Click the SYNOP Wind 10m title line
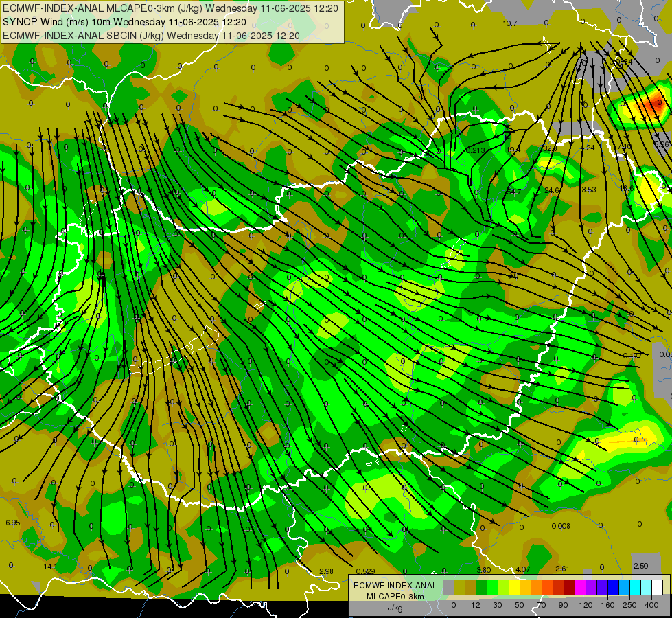Viewport: 672px width, 618px height. (x=125, y=22)
